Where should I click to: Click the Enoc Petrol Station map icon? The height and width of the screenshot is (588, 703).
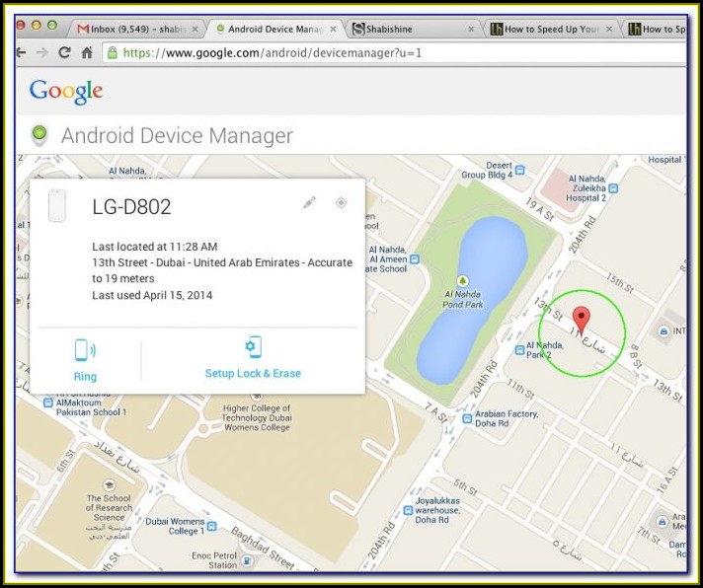pyautogui.click(x=245, y=560)
